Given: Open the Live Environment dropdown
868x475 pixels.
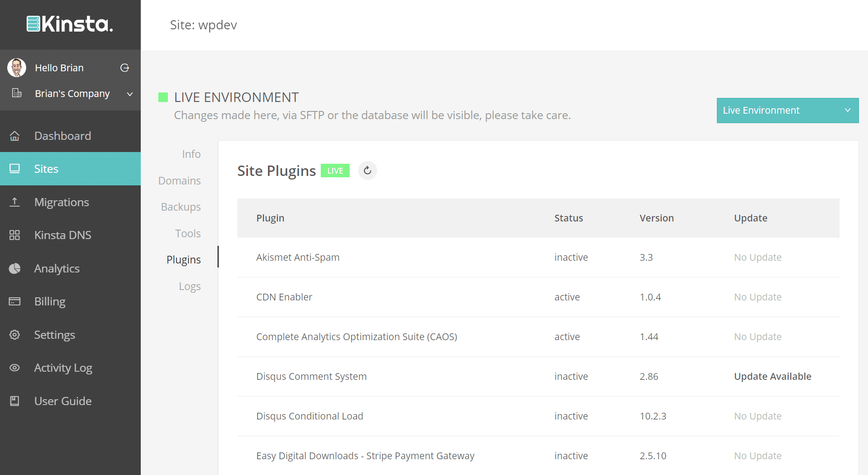Looking at the screenshot, I should [787, 111].
